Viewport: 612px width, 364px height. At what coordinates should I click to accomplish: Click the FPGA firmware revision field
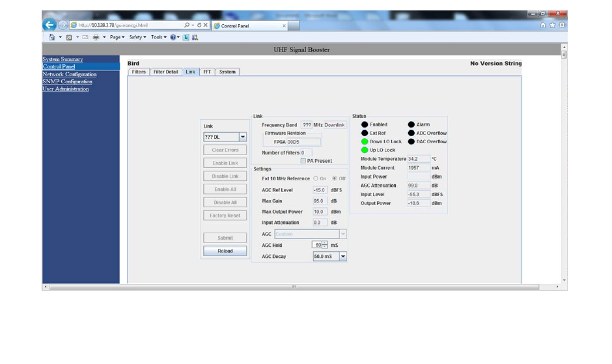coord(303,142)
